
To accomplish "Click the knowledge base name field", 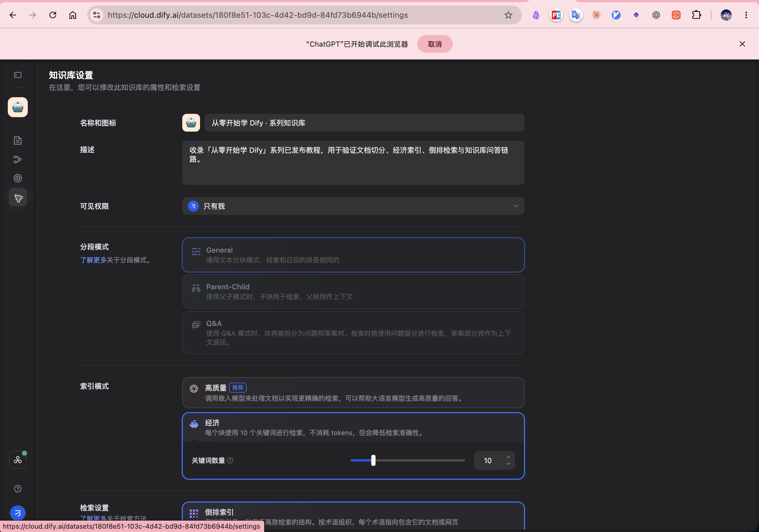I will (364, 123).
